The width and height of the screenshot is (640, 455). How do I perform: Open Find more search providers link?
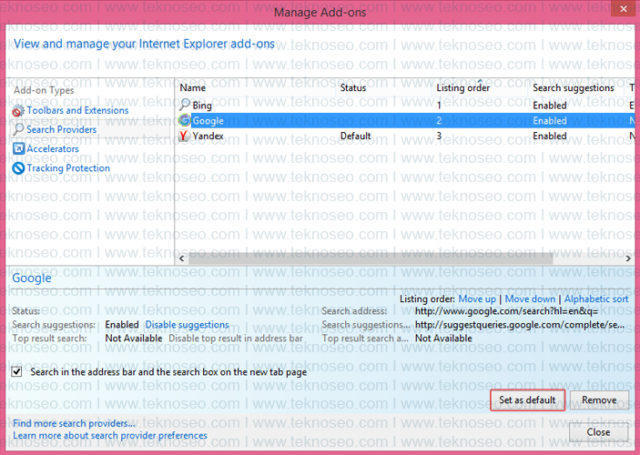click(x=74, y=423)
